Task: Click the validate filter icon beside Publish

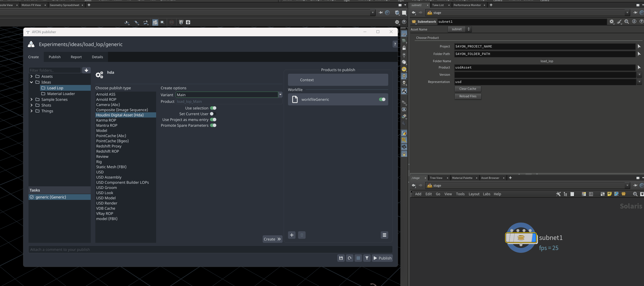Action: 367,258
